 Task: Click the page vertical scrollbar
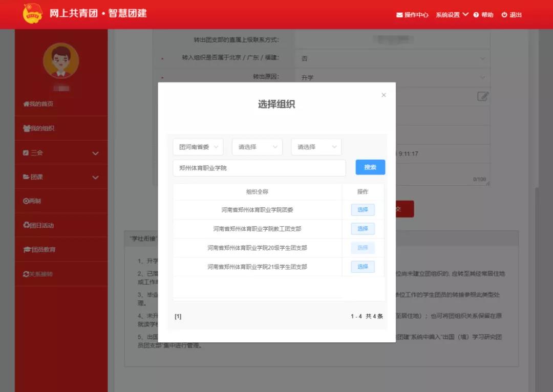537,289
